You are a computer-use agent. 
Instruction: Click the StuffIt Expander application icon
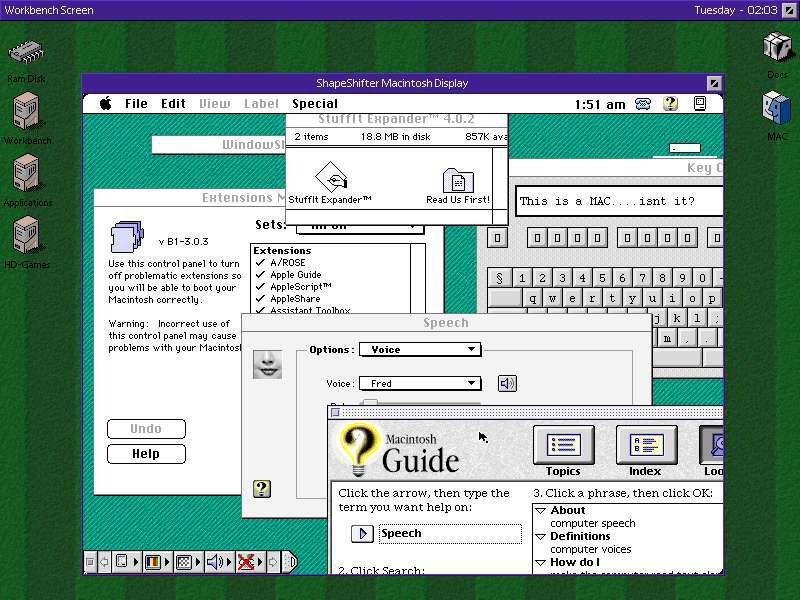tap(330, 180)
